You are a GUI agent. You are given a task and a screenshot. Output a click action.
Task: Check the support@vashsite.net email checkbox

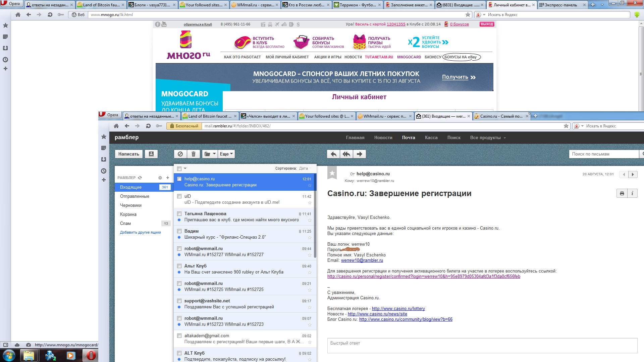179,301
